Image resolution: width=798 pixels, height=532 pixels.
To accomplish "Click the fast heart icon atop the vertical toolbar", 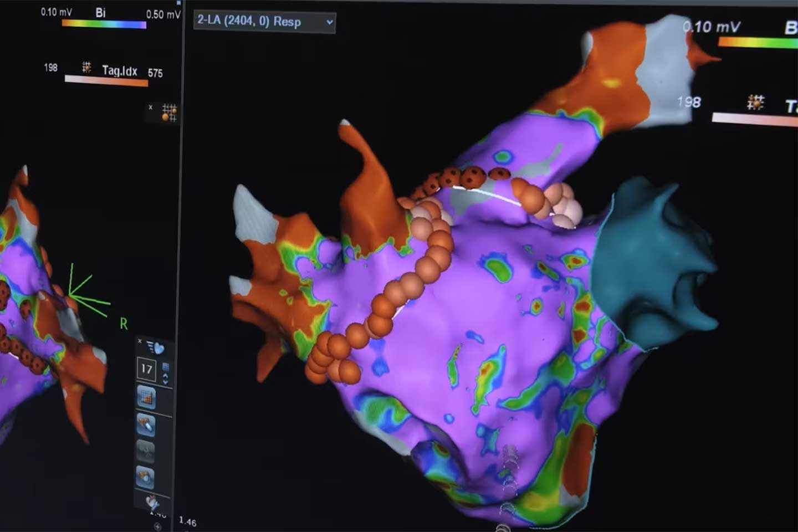I will (x=156, y=347).
